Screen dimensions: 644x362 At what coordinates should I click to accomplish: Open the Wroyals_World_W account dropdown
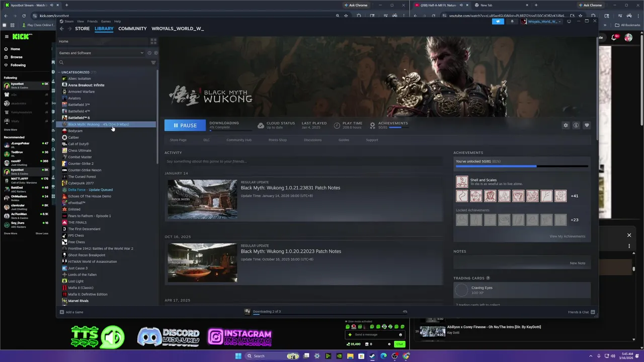click(x=541, y=22)
